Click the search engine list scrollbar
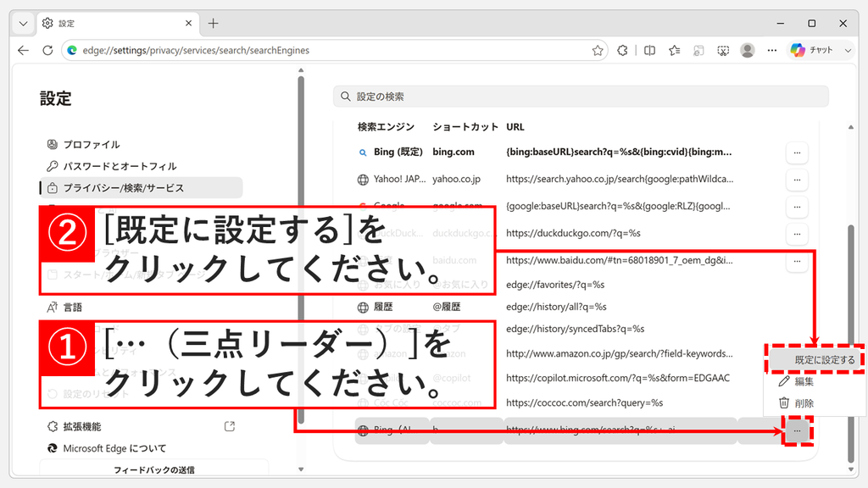868x488 pixels. tap(851, 343)
